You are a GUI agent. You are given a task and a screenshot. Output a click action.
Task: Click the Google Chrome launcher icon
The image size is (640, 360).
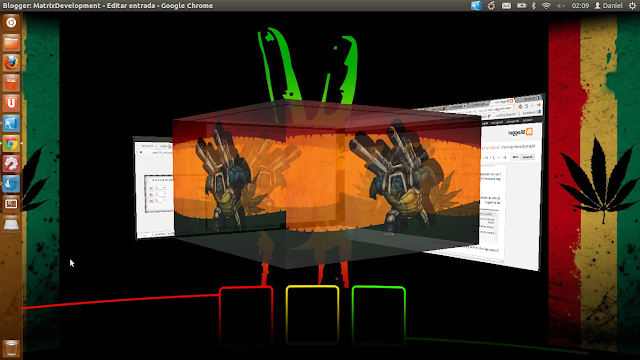pyautogui.click(x=11, y=144)
